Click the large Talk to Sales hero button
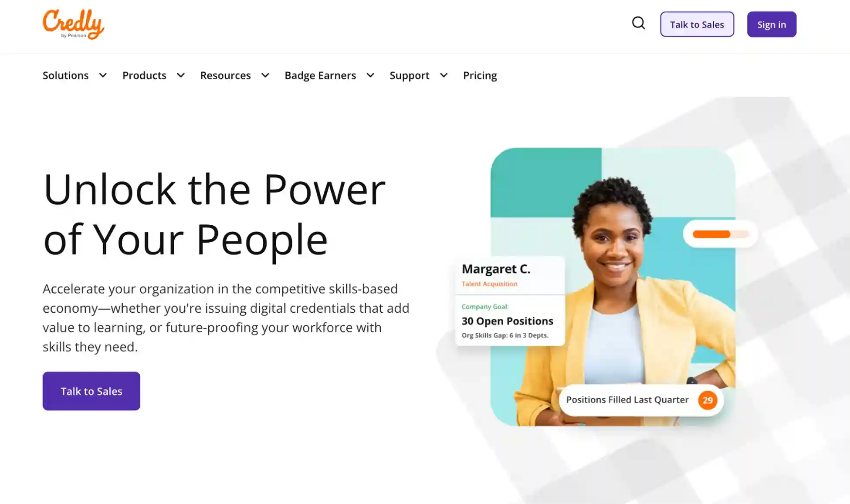850x504 pixels. pyautogui.click(x=91, y=391)
